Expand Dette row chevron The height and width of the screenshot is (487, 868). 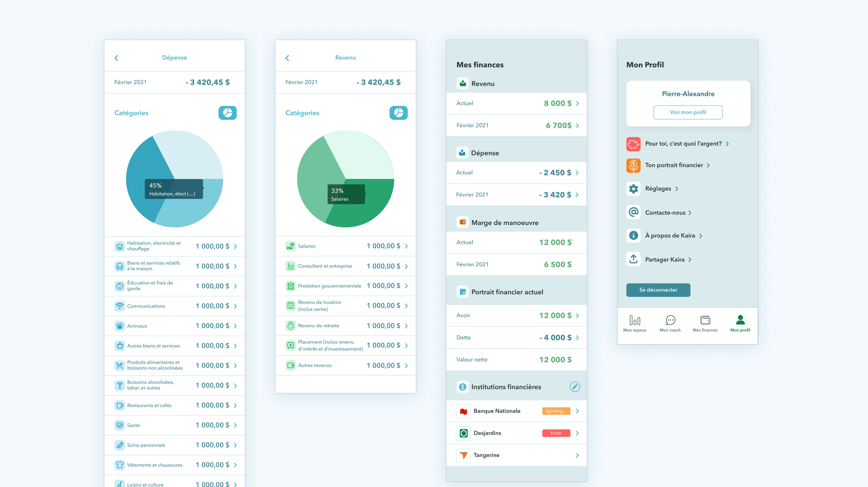577,338
